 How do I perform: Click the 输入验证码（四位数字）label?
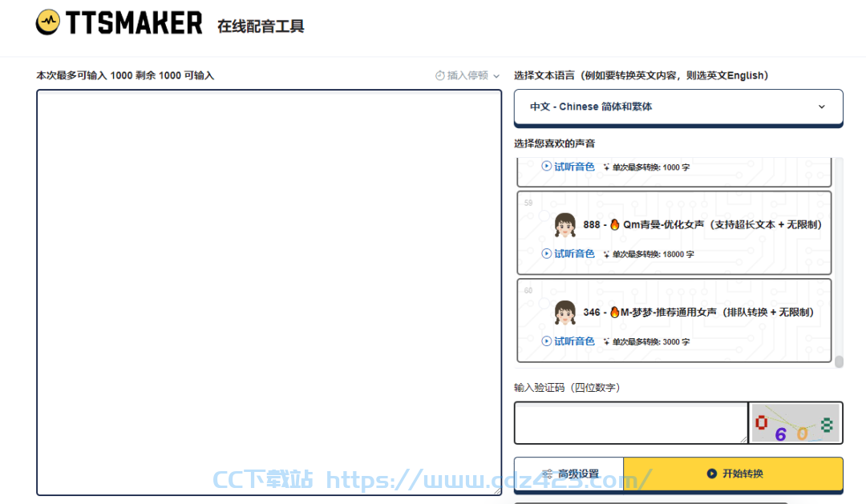[x=567, y=388]
